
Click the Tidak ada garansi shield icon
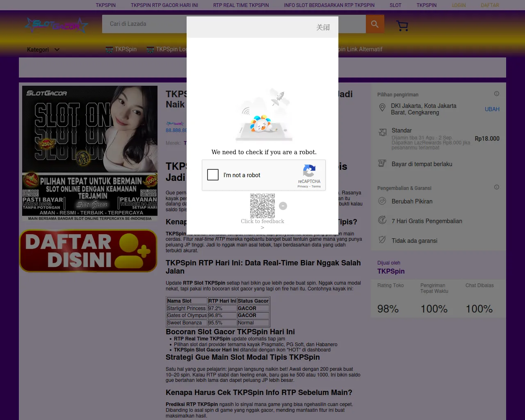pos(382,240)
